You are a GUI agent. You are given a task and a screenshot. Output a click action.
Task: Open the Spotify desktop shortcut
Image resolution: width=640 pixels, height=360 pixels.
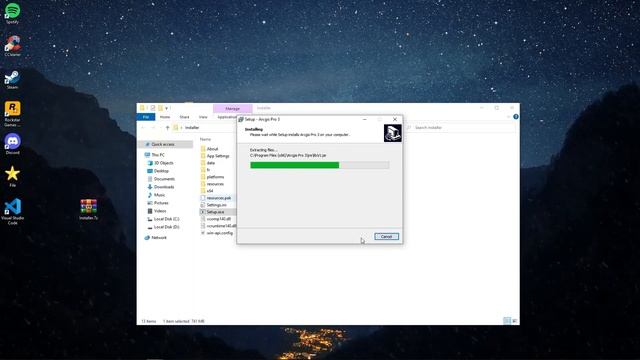pyautogui.click(x=12, y=13)
